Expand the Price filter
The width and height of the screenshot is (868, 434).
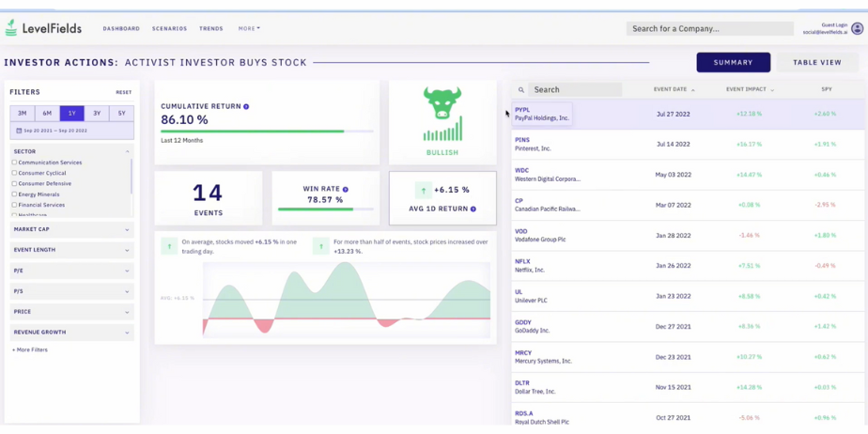72,312
